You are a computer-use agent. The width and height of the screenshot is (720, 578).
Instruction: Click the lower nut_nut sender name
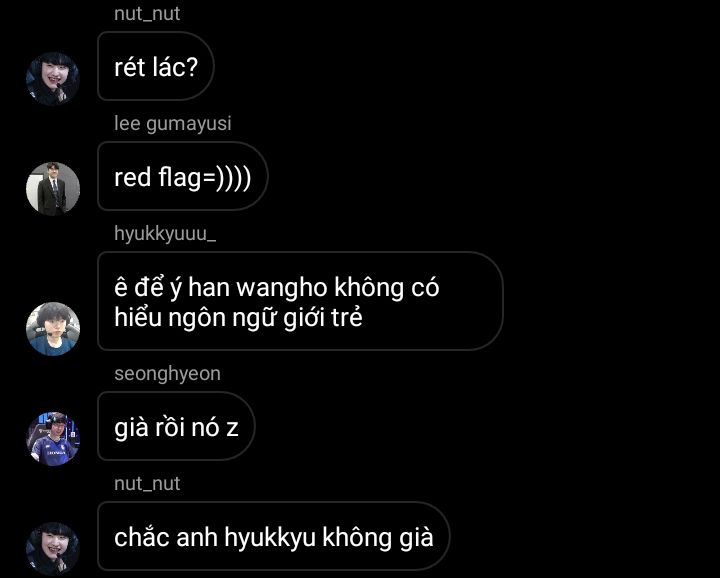[147, 483]
